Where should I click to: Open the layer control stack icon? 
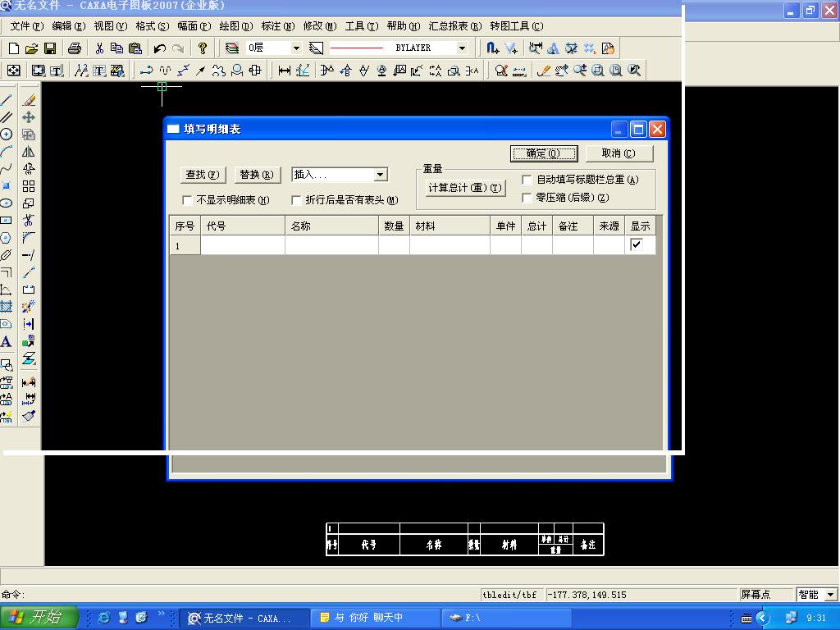(231, 48)
